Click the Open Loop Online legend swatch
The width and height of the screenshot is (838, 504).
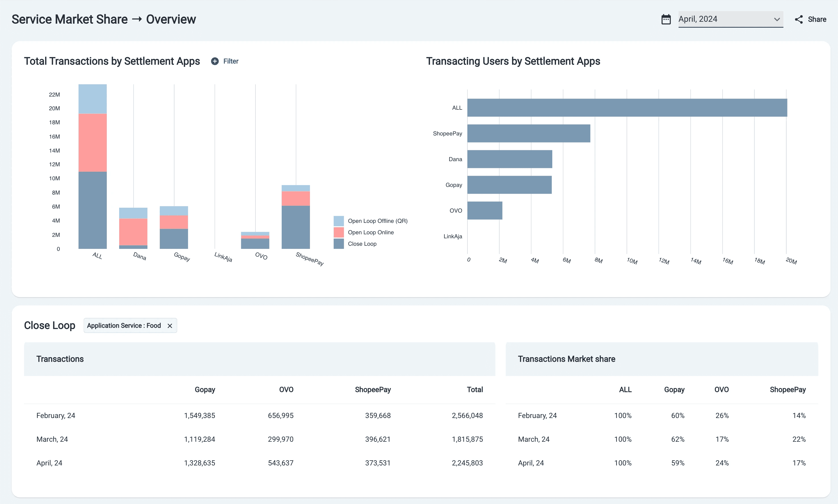339,232
